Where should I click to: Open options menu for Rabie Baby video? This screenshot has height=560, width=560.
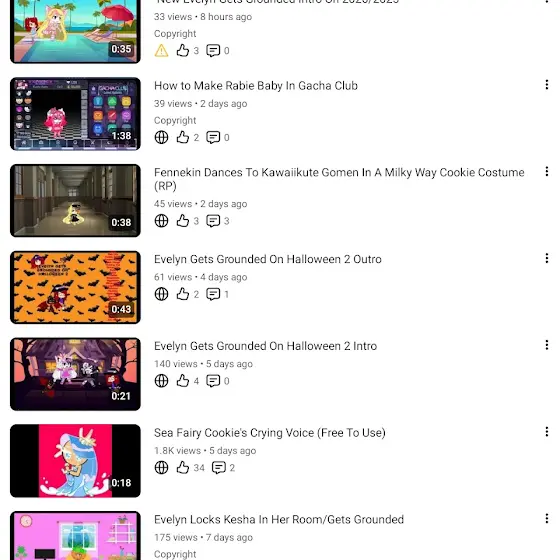click(x=547, y=85)
